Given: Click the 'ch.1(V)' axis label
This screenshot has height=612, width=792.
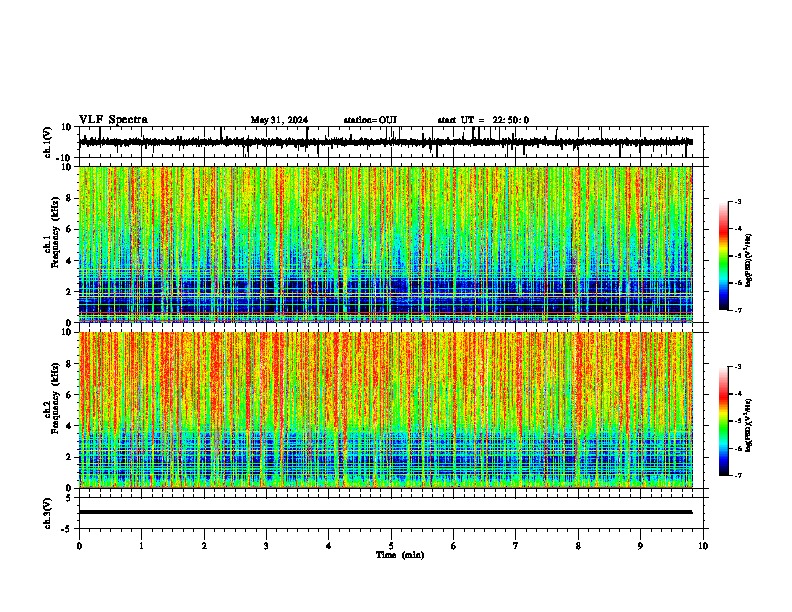Looking at the screenshot, I should (48, 142).
